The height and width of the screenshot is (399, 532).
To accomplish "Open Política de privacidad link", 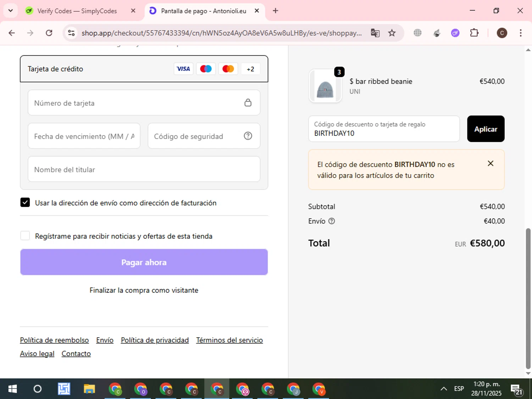I will point(155,340).
